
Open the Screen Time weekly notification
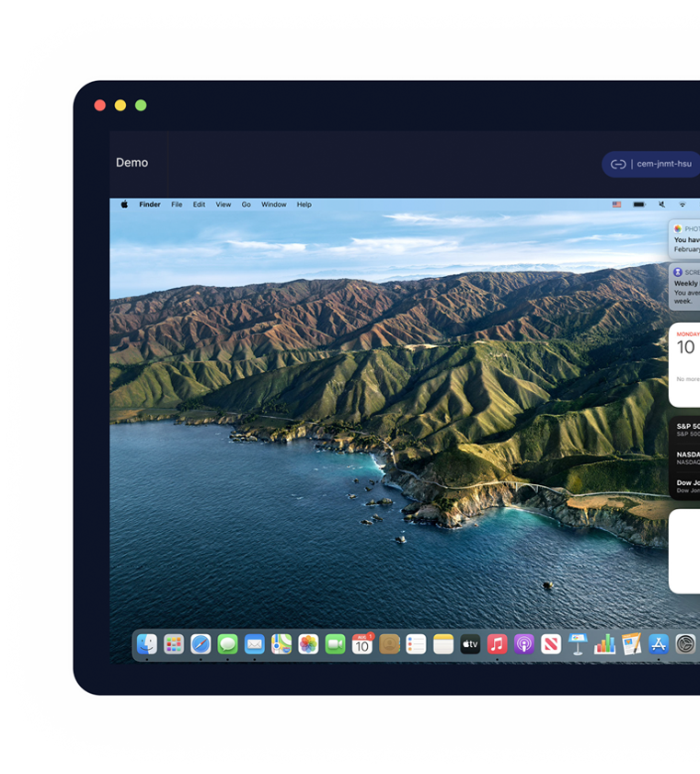tap(684, 286)
